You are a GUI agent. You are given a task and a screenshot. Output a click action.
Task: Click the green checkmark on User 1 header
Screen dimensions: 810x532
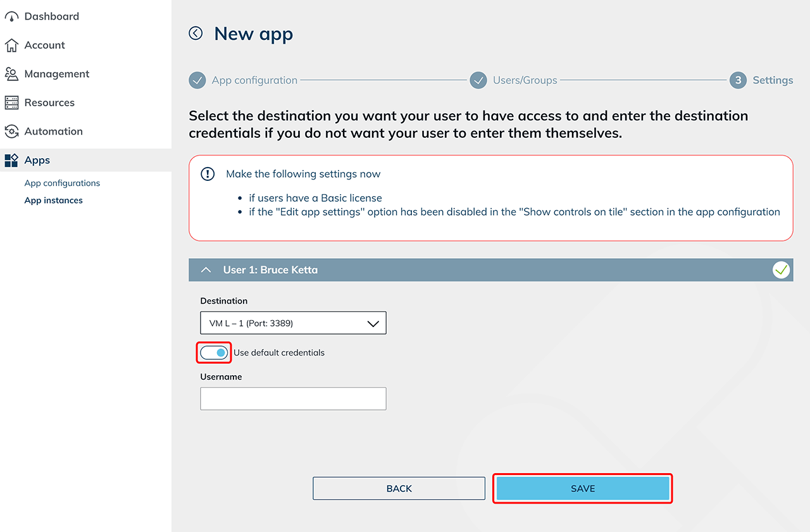(x=782, y=270)
